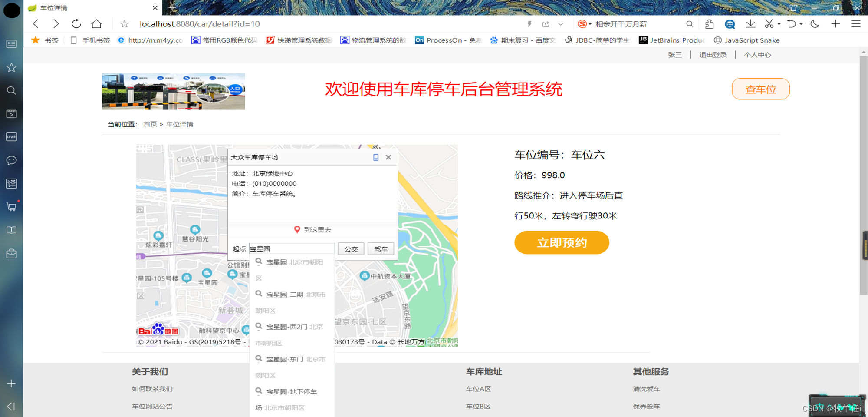Select the 宝星园-地下停车场 suggestion
The image size is (868, 417).
click(292, 400)
